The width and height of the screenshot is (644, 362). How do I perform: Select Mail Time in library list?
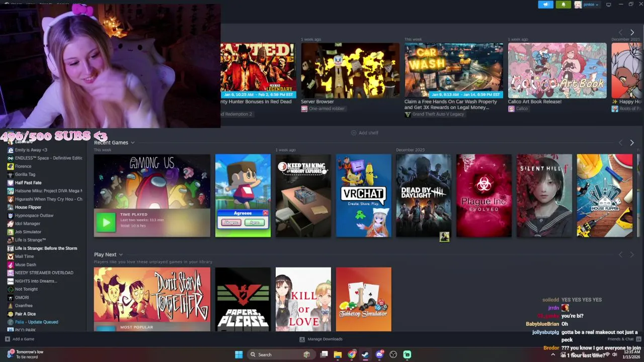point(24,256)
